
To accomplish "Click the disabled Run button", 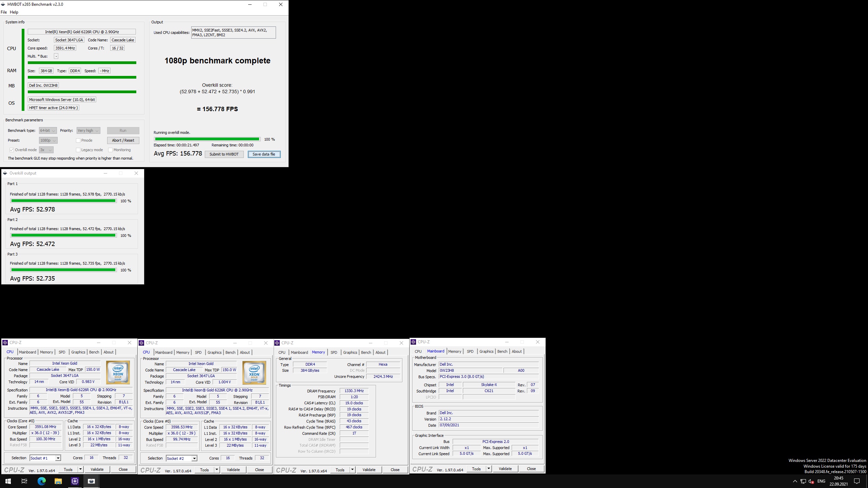I will 123,130.
